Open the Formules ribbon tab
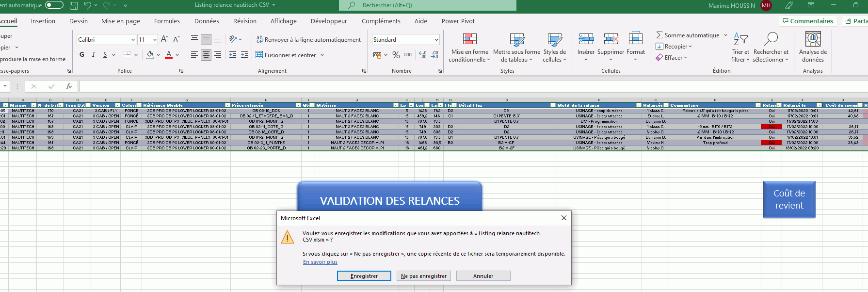Screen dimensions: 868x292 click(167, 21)
